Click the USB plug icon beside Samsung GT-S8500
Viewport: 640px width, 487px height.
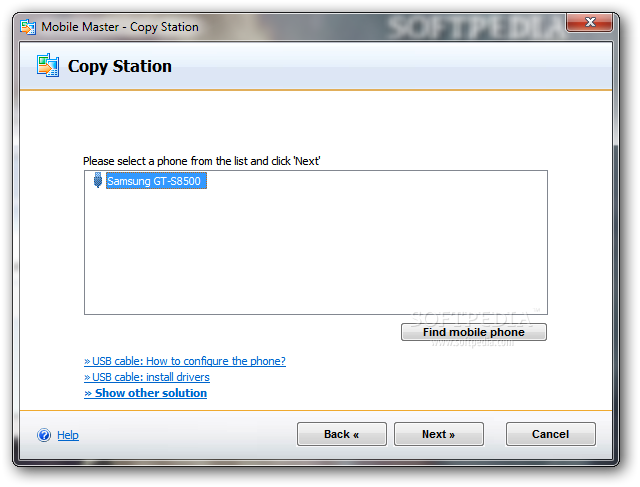[98, 180]
